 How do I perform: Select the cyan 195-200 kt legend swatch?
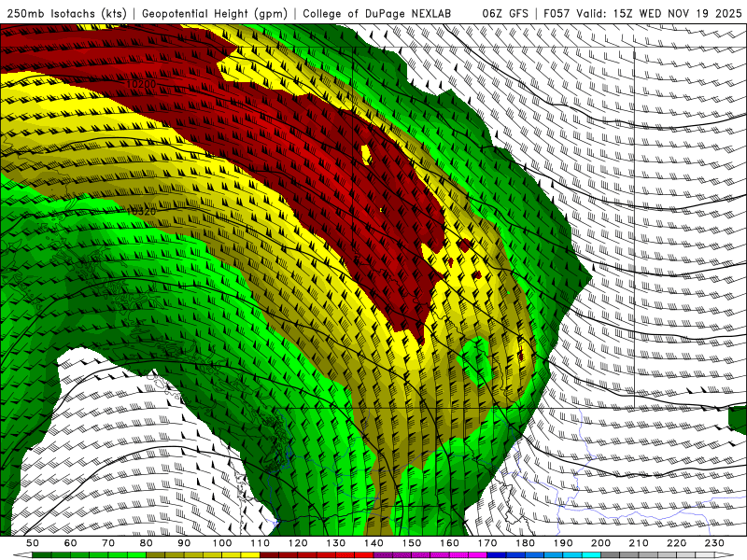click(591, 554)
